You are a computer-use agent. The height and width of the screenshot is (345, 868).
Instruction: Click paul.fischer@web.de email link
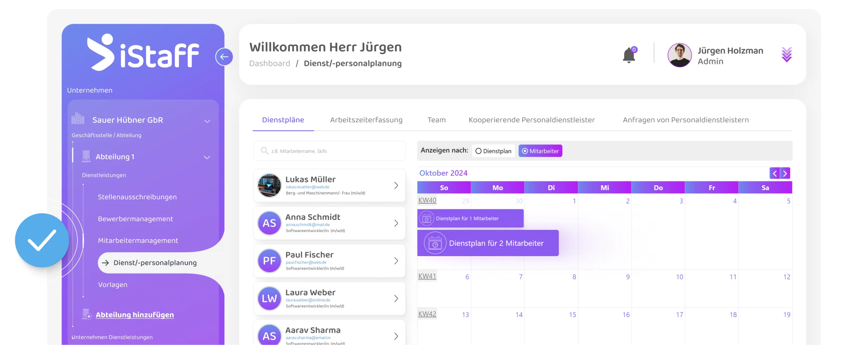point(306,262)
